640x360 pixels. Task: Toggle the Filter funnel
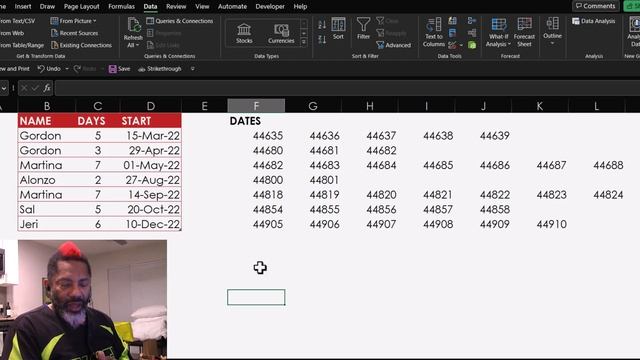point(363,29)
